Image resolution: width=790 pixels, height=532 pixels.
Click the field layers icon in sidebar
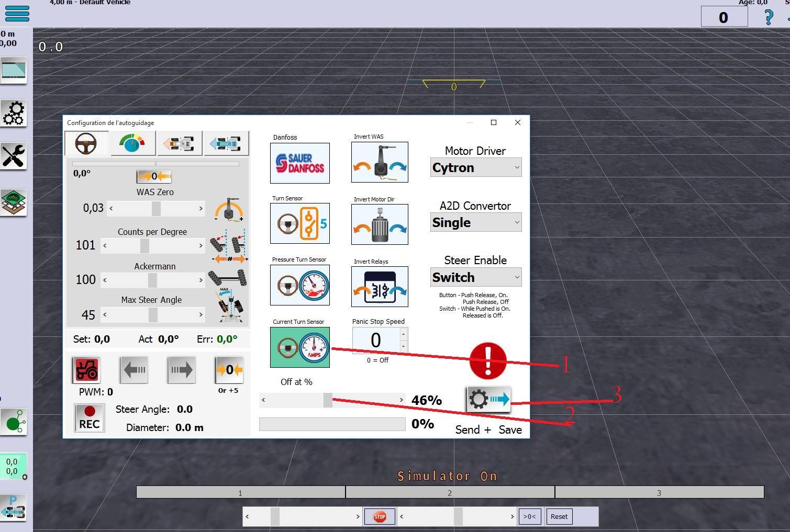pos(14,202)
